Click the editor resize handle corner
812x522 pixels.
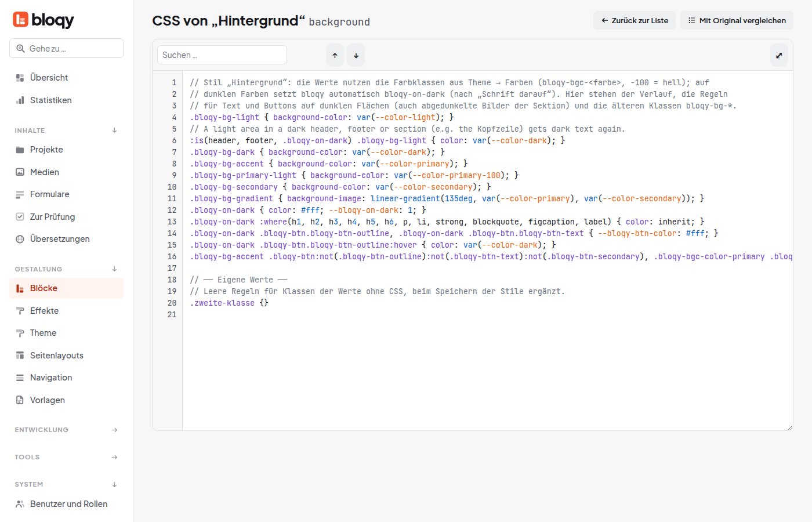(789, 427)
